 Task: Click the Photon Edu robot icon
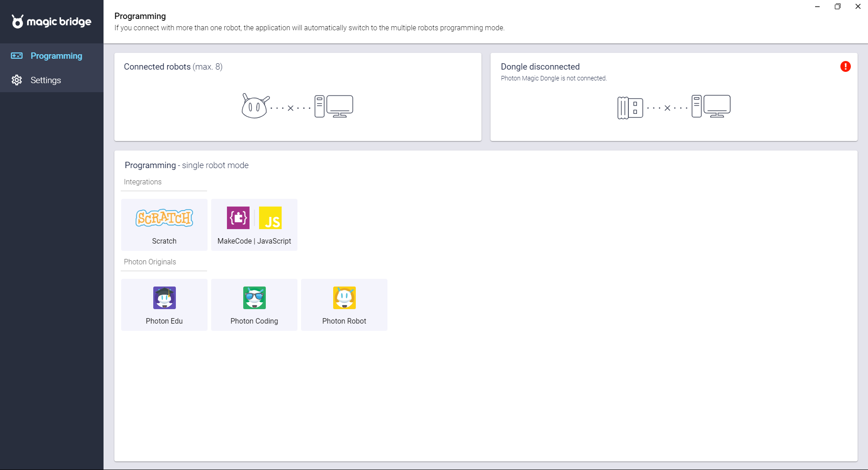(x=164, y=298)
